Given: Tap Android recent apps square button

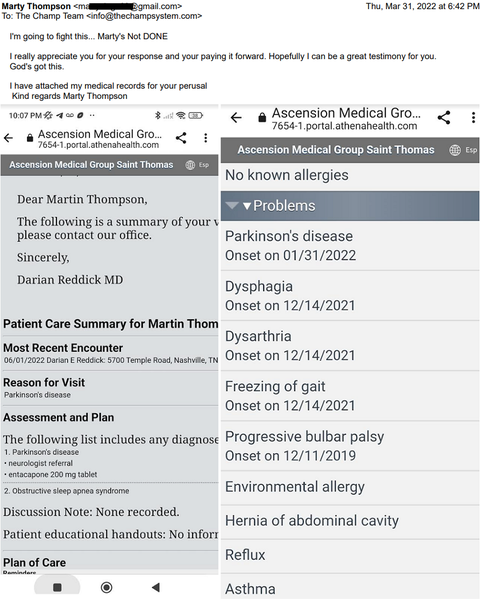Looking at the screenshot, I should (57, 587).
